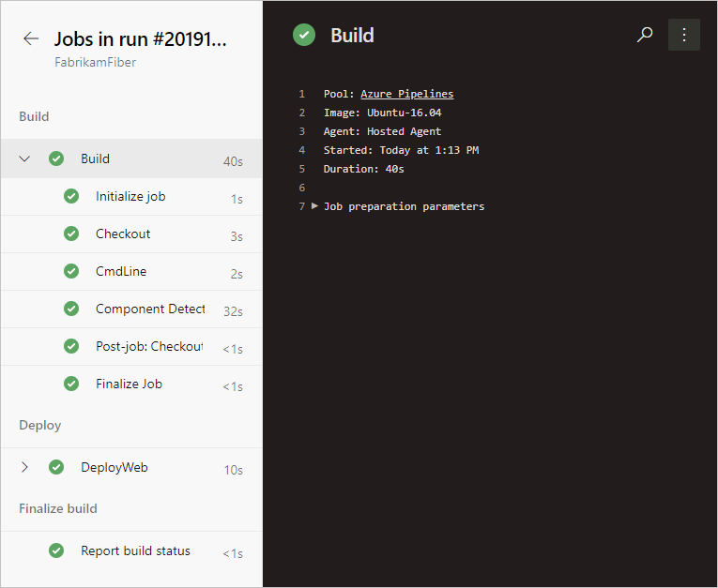Select the Report build status row
This screenshot has width=718, height=588.
[x=135, y=551]
